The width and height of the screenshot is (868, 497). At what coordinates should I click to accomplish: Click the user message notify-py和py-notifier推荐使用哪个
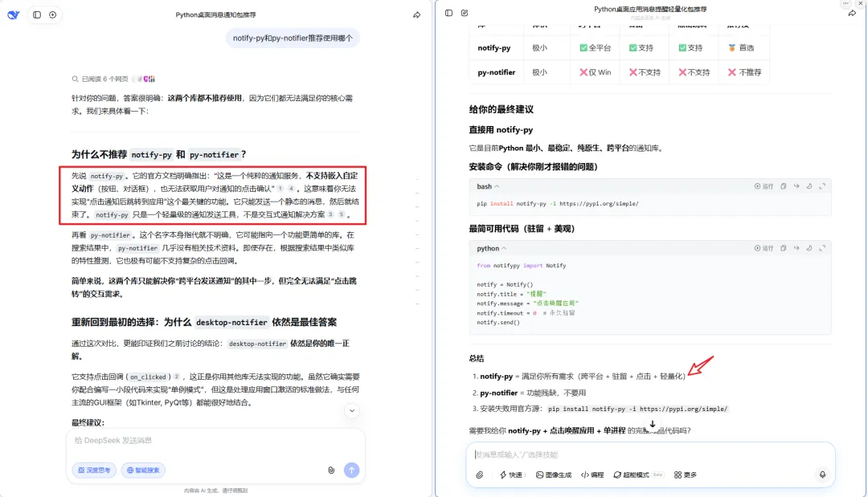293,39
